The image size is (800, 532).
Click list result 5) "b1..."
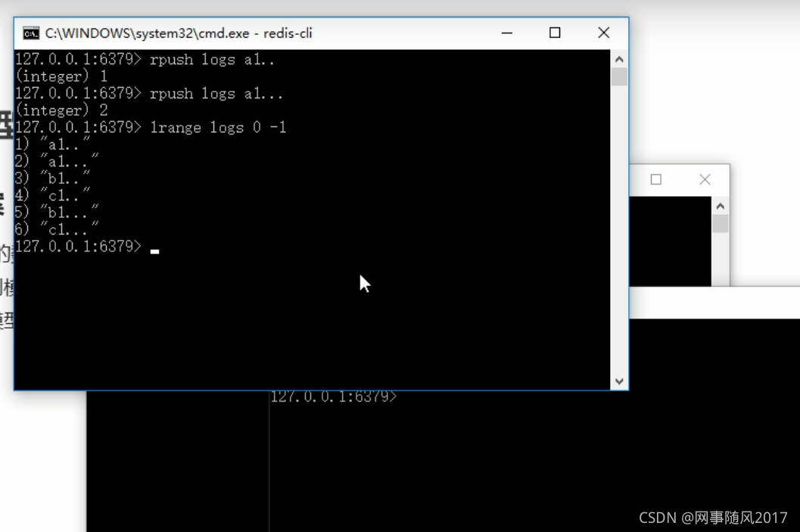point(57,212)
